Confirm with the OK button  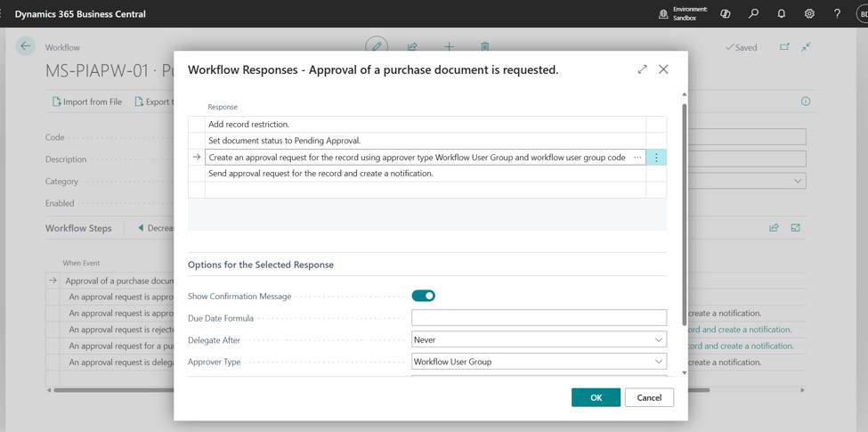pyautogui.click(x=596, y=397)
